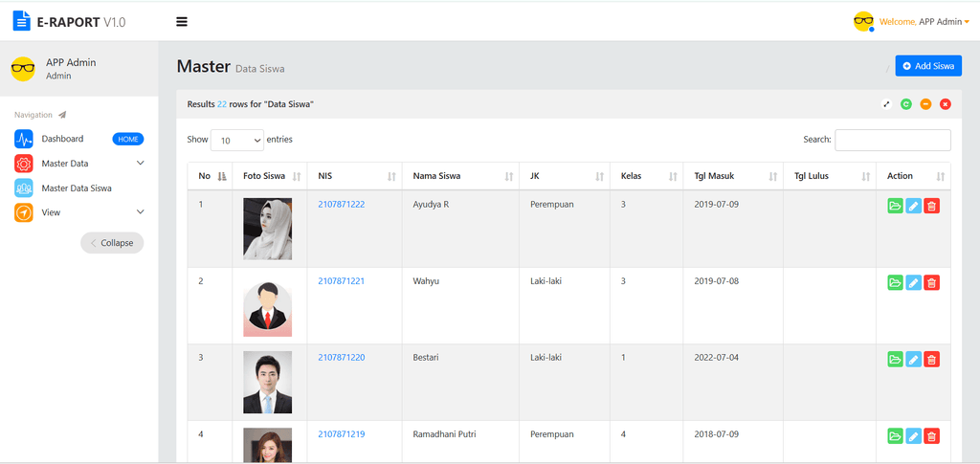
Task: Edit Bestari with pencil icon
Action: (914, 360)
